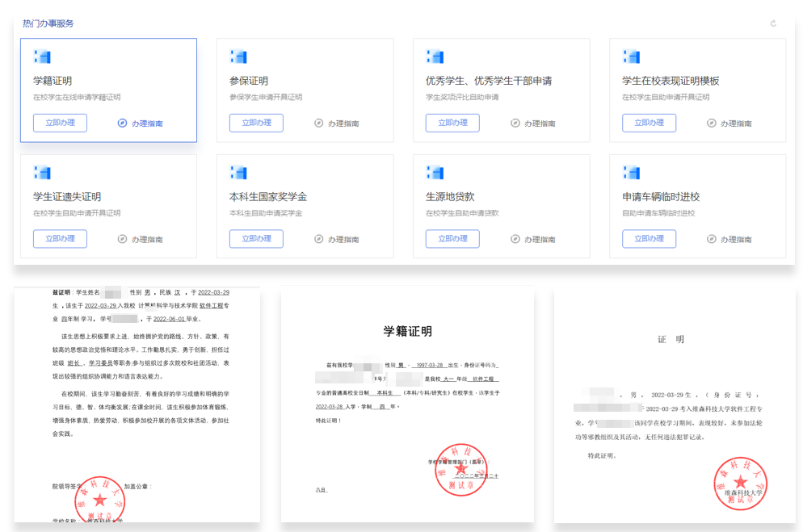
Task: Click the refresh icon beside 热门办事服务
Action: [773, 23]
